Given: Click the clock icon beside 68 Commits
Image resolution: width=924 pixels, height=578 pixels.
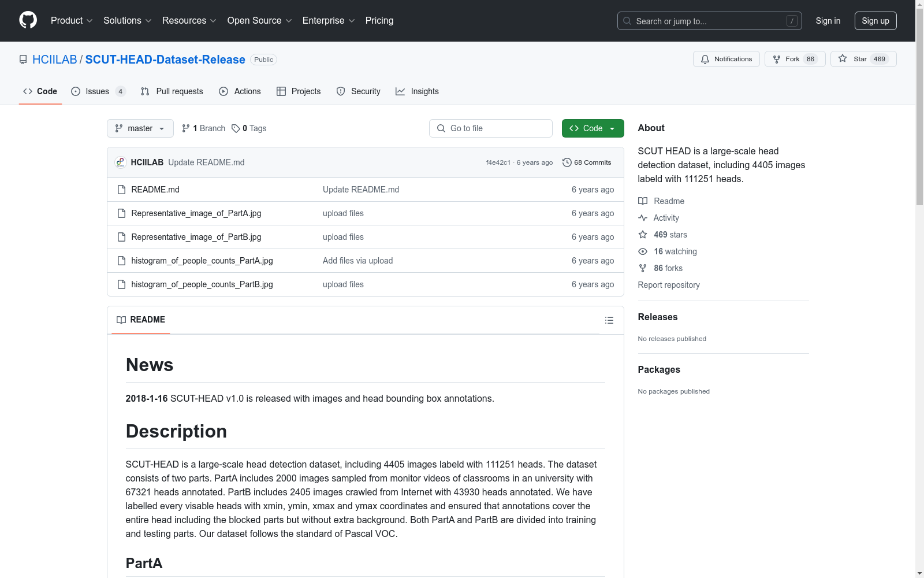Looking at the screenshot, I should (x=567, y=162).
